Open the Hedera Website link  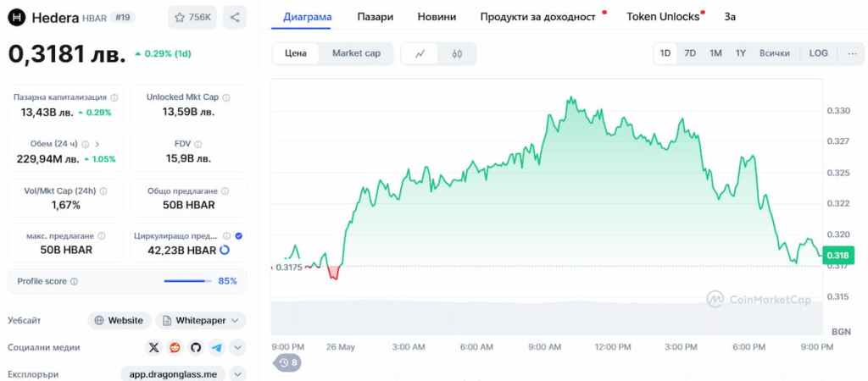coord(120,321)
